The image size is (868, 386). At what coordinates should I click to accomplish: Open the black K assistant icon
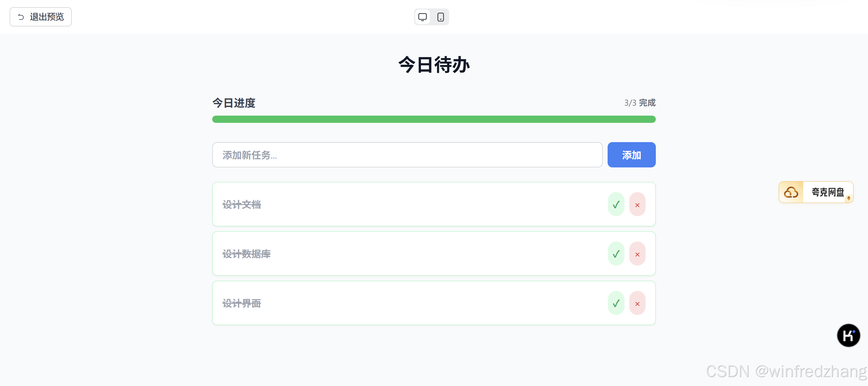tap(848, 335)
